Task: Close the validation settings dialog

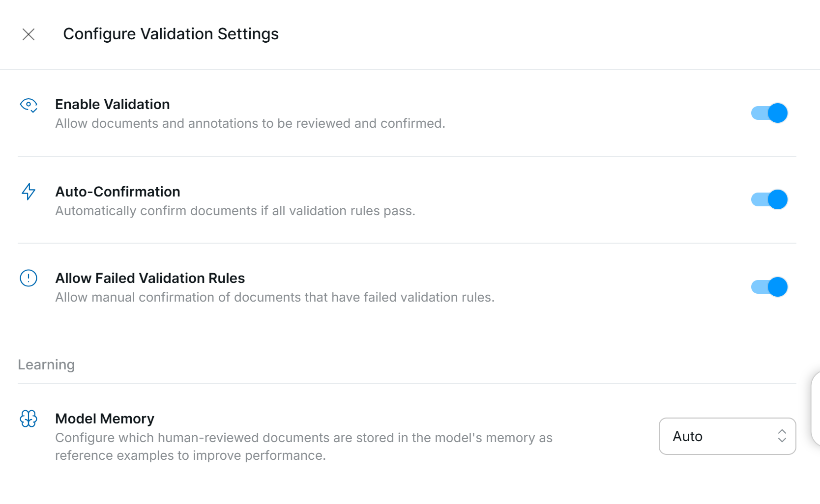Action: pyautogui.click(x=29, y=34)
